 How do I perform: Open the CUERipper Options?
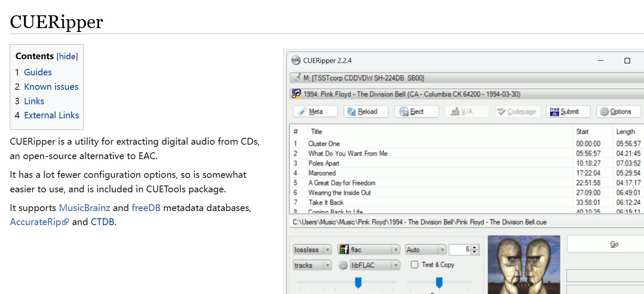coord(619,111)
